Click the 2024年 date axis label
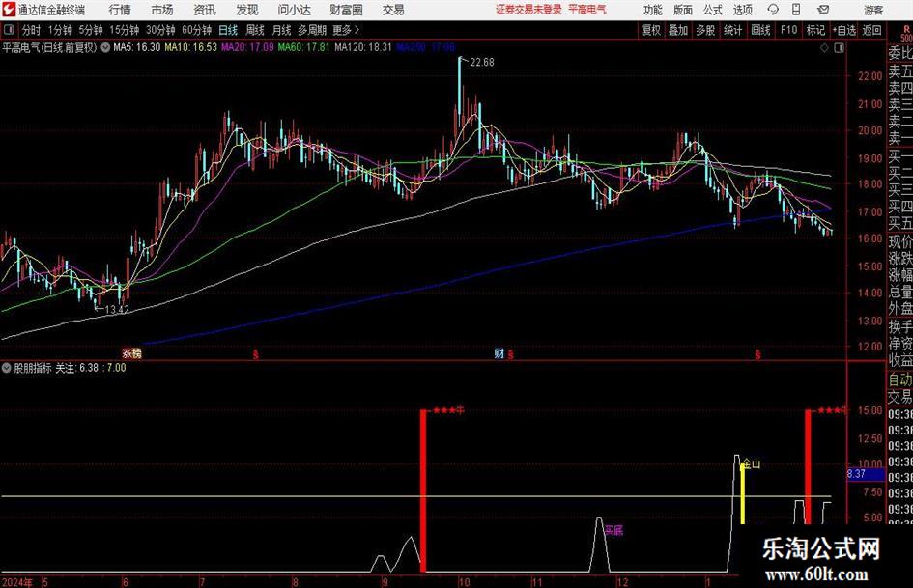The image size is (913, 588). tap(17, 582)
